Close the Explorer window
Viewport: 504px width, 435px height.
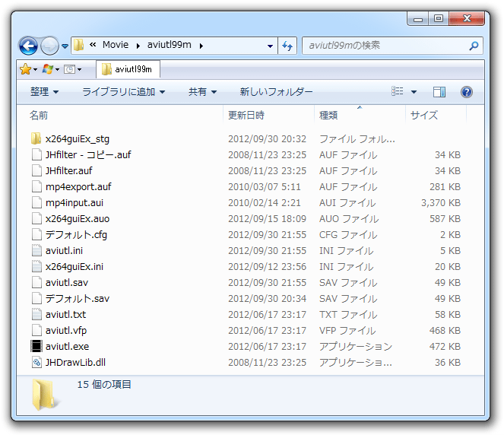[467, 18]
